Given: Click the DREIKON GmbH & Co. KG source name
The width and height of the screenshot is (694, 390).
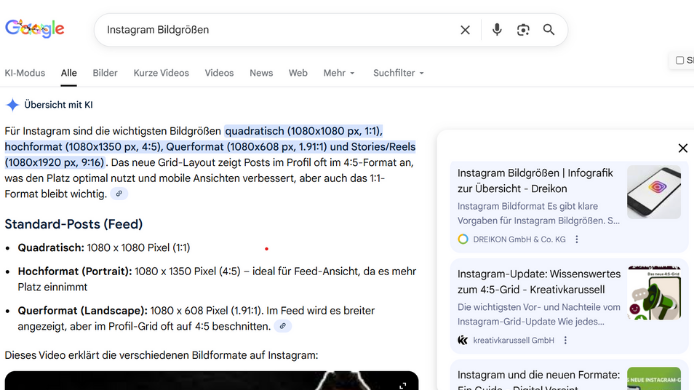Looking at the screenshot, I should [x=519, y=239].
